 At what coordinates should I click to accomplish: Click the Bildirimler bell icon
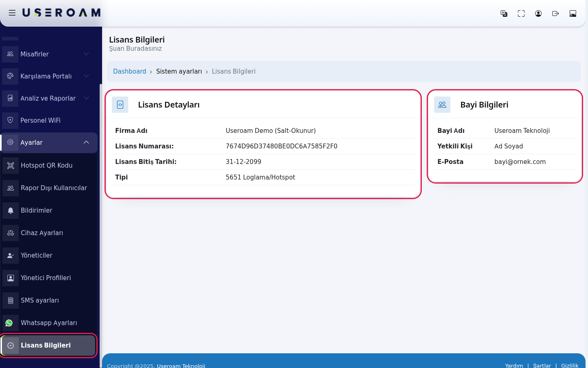tap(11, 211)
